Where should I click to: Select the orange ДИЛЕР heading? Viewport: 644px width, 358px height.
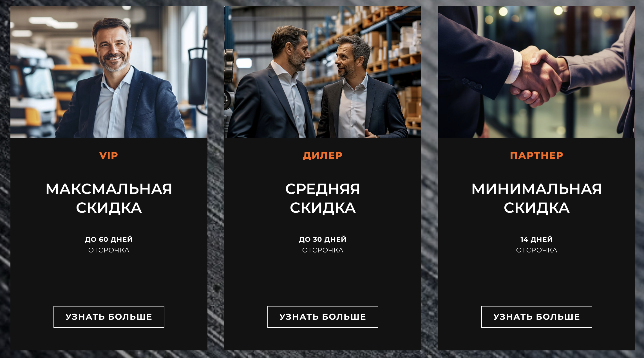pyautogui.click(x=323, y=155)
